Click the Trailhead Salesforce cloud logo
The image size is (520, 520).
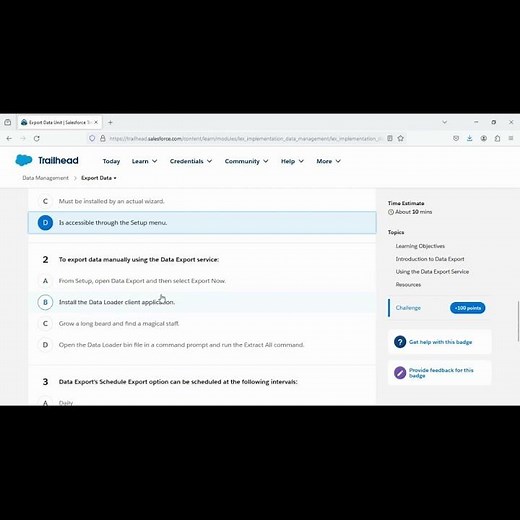[x=24, y=160]
